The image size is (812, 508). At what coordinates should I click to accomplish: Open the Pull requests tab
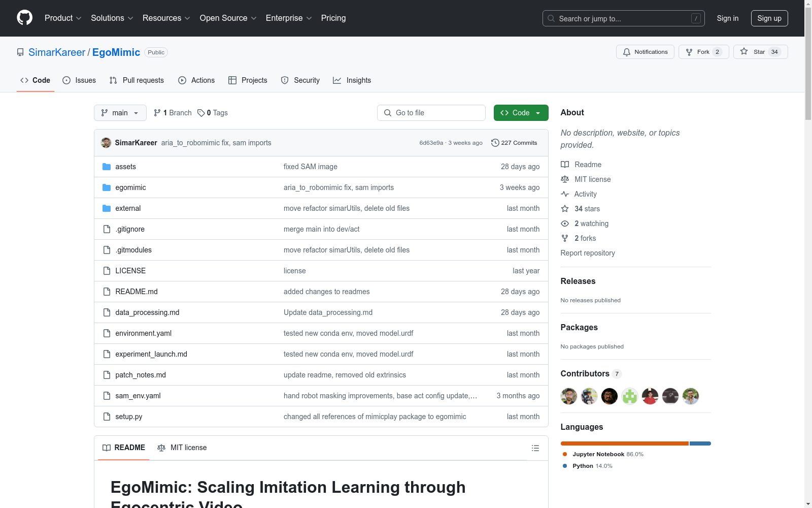(x=137, y=80)
